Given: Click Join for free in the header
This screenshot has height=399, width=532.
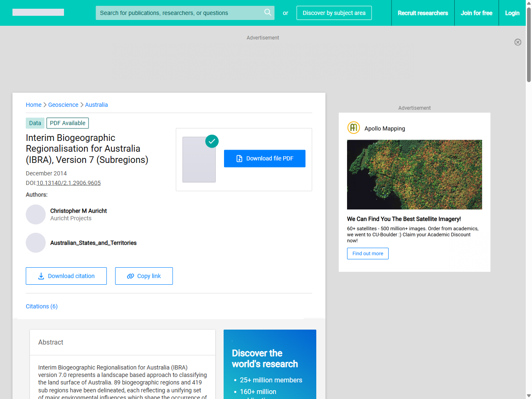Looking at the screenshot, I should [476, 13].
